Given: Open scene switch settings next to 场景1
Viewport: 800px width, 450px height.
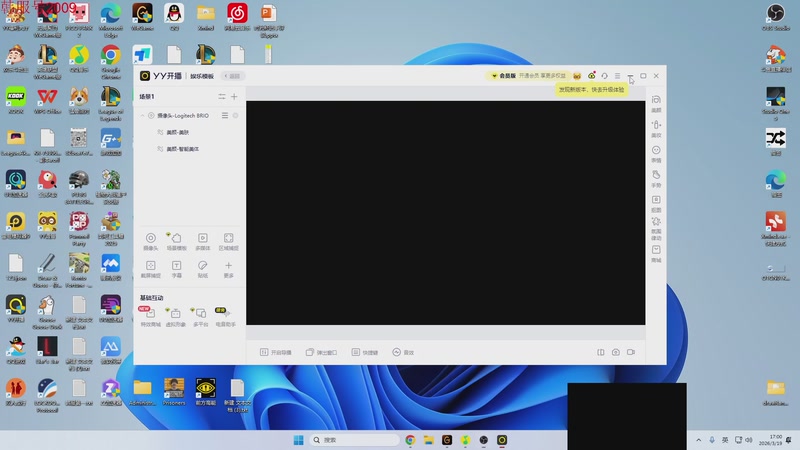Looking at the screenshot, I should pos(221,96).
